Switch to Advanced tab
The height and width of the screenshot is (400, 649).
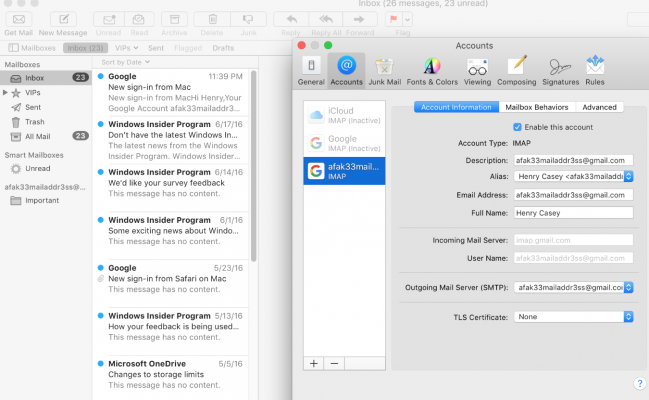(x=599, y=107)
